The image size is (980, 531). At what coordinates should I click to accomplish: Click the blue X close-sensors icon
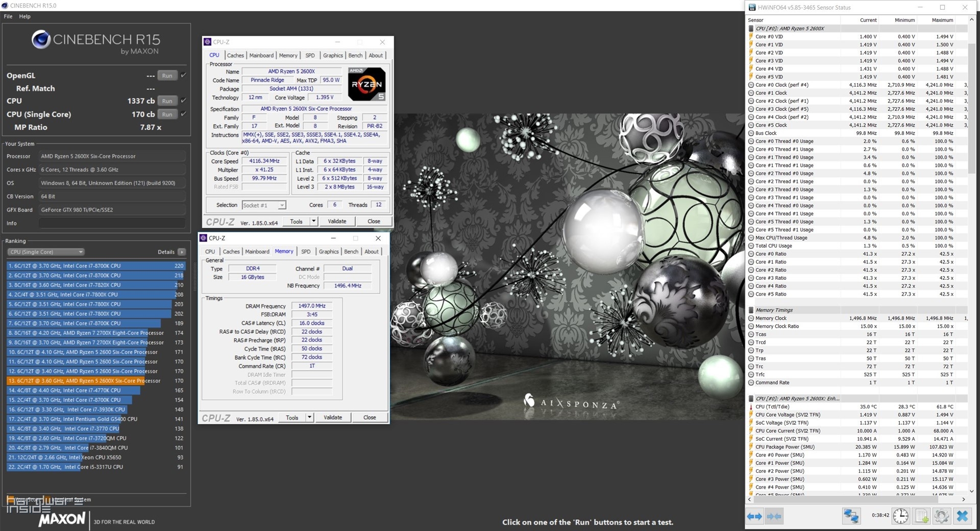[962, 516]
